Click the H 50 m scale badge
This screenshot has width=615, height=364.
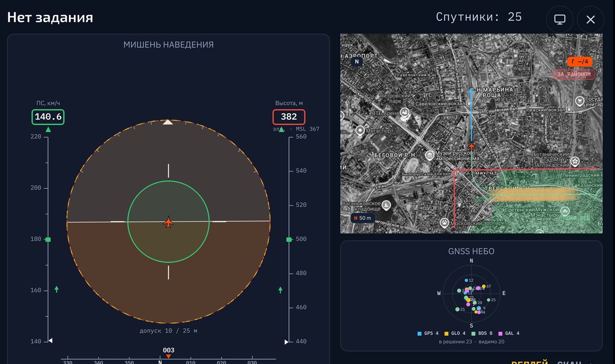point(362,218)
